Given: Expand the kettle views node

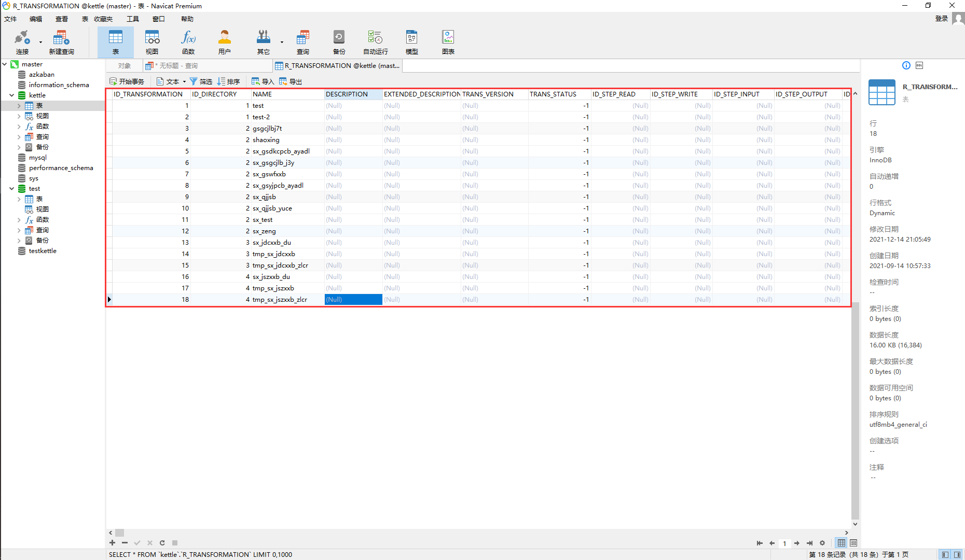Looking at the screenshot, I should (x=19, y=116).
